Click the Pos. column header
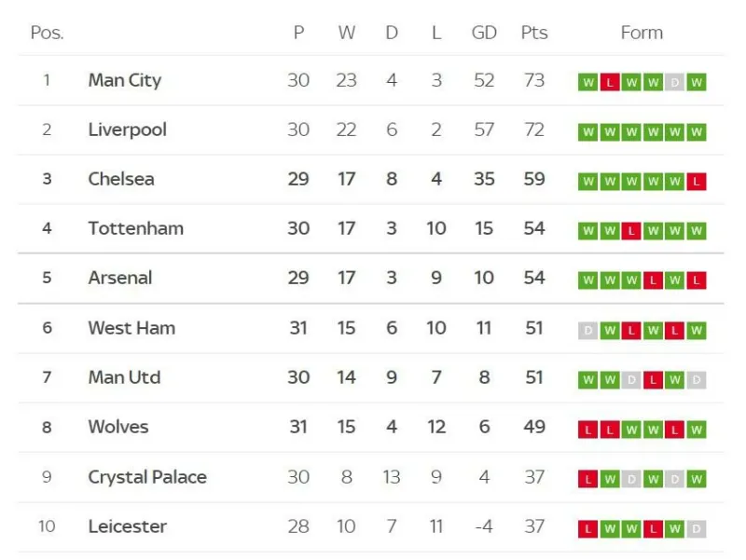 click(48, 33)
